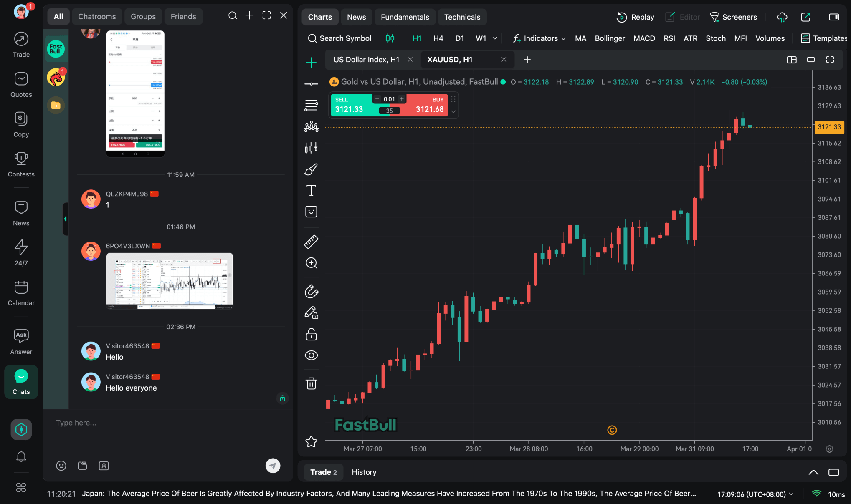Open the US Dollar Index H1 tab

click(366, 60)
